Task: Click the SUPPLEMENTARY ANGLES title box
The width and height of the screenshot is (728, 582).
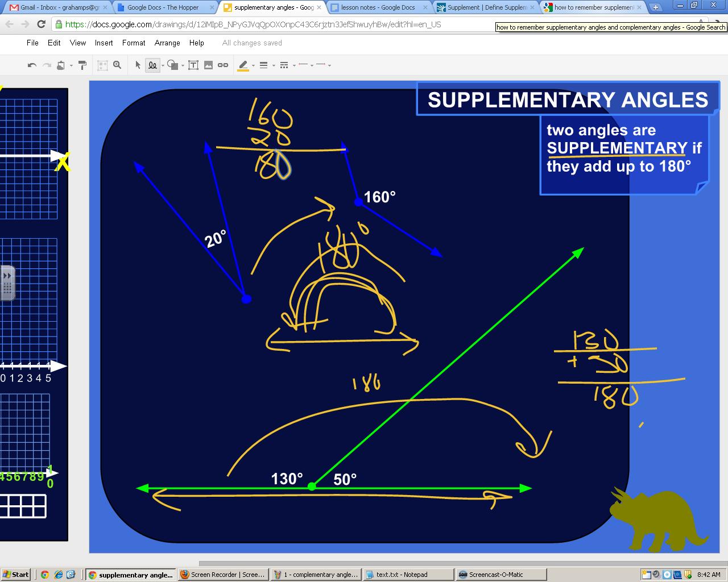Action: pos(568,100)
